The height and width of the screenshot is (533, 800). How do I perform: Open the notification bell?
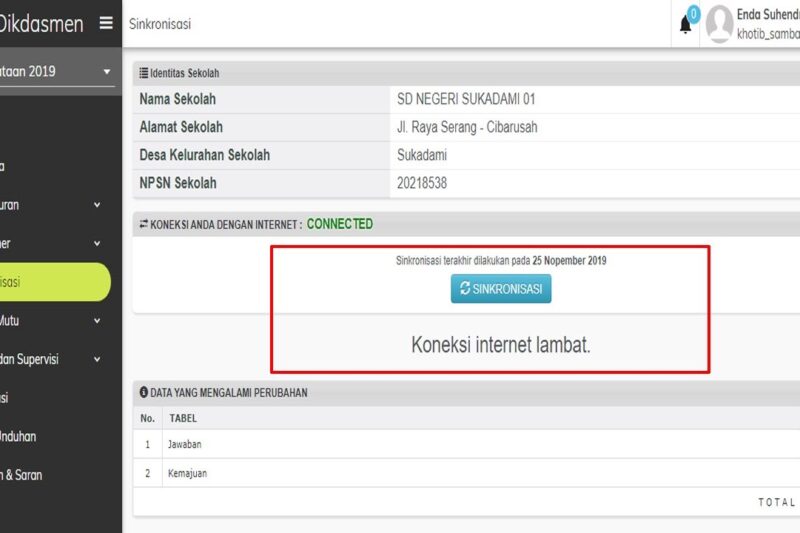click(x=685, y=24)
